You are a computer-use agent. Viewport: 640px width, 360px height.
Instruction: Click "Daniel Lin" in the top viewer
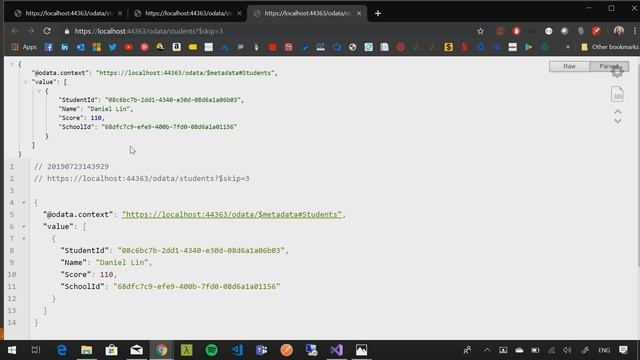tap(109, 109)
